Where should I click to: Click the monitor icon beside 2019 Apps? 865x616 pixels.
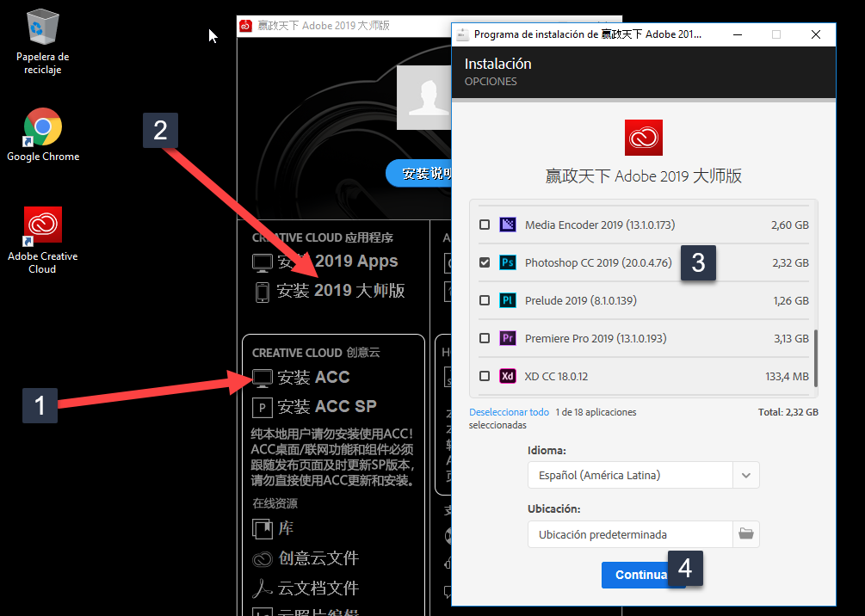pos(262,262)
